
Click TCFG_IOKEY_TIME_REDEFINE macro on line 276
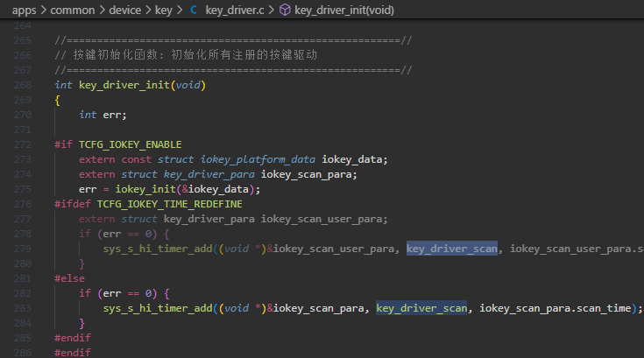[x=170, y=204]
